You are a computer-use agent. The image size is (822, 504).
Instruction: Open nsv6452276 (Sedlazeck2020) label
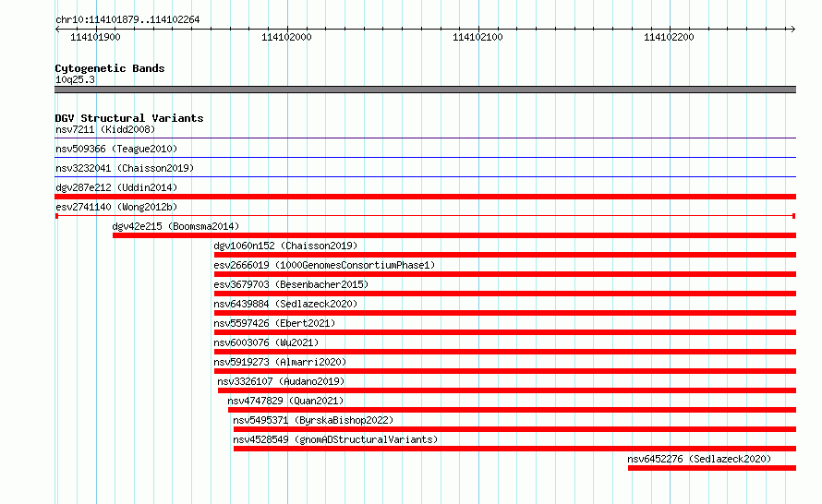tap(699, 459)
